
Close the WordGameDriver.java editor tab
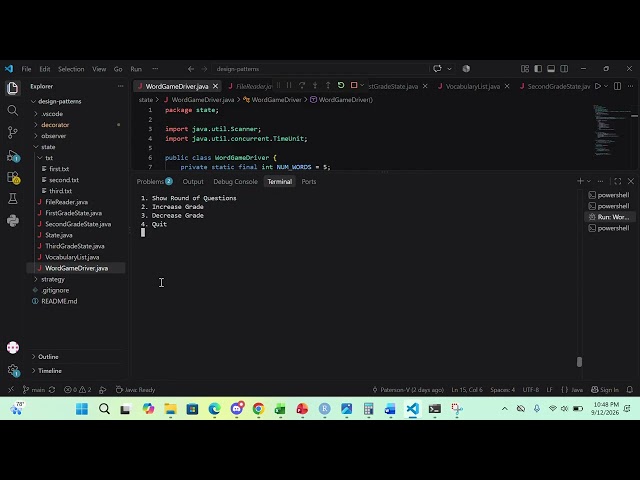215,86
